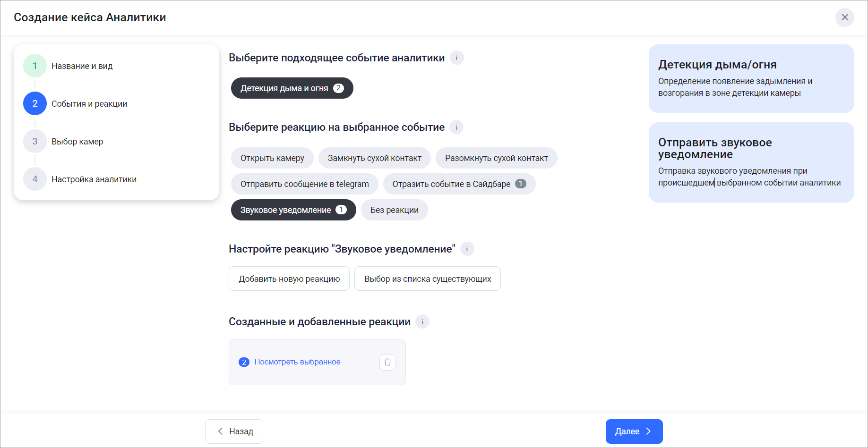868x448 pixels.
Task: Proceed with "Далее" button
Action: (x=634, y=431)
